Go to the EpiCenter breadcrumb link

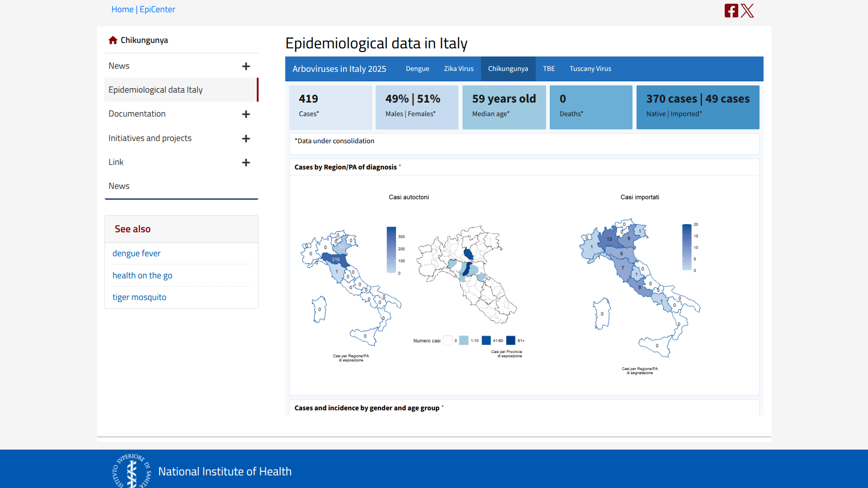pos(157,9)
